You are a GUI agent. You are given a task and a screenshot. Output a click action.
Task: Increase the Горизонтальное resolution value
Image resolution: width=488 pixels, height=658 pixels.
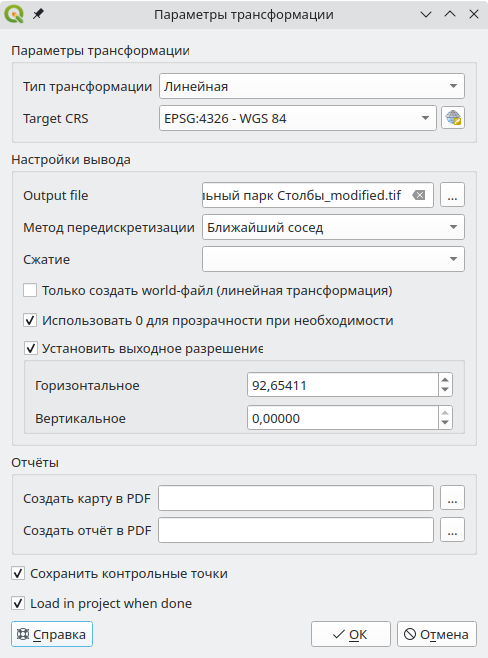[x=445, y=379]
